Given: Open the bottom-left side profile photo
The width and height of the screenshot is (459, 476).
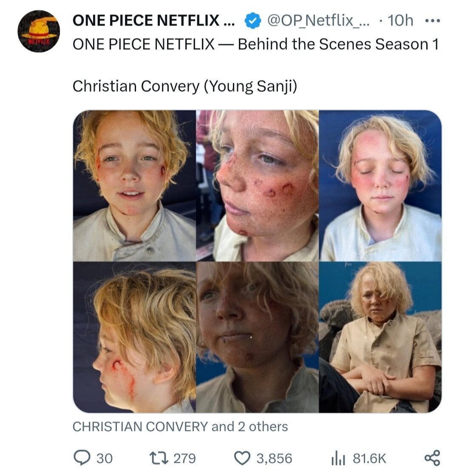Looking at the screenshot, I should 134,337.
